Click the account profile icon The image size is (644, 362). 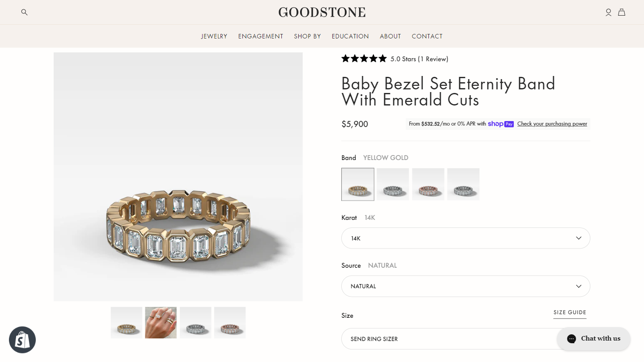(x=608, y=13)
